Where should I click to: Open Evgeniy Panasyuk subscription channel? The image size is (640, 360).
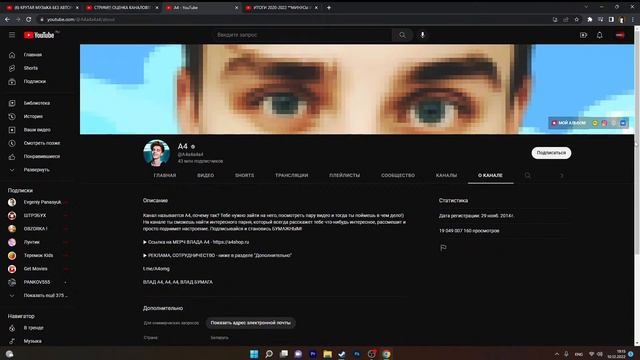(38, 202)
